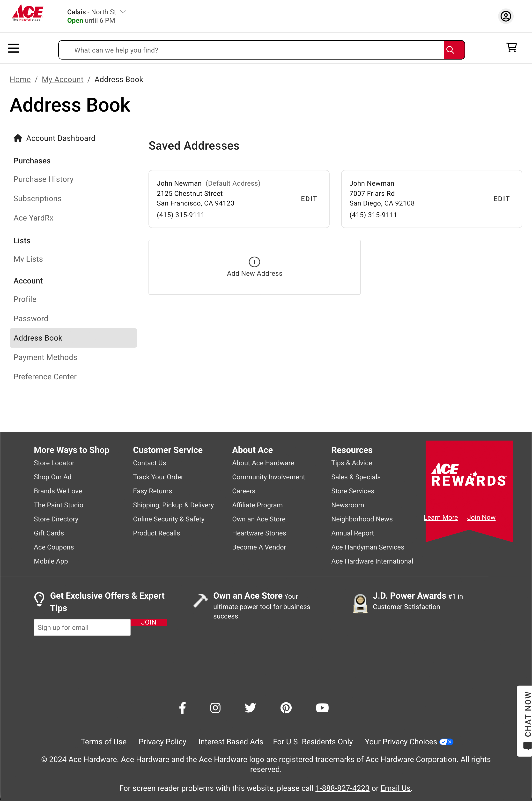Switch to Purchase History
This screenshot has height=801, width=532.
pos(44,179)
